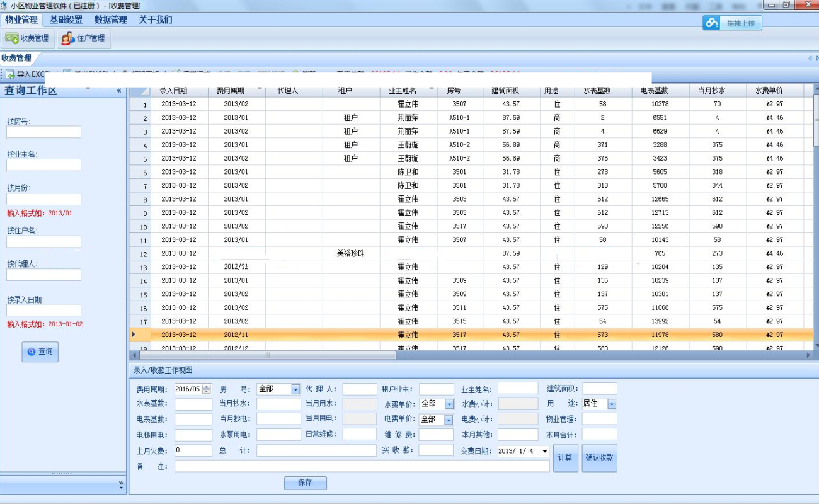Click the horizontal scrollbar right arrow
Viewport: 819px width, 504px height.
808,355
